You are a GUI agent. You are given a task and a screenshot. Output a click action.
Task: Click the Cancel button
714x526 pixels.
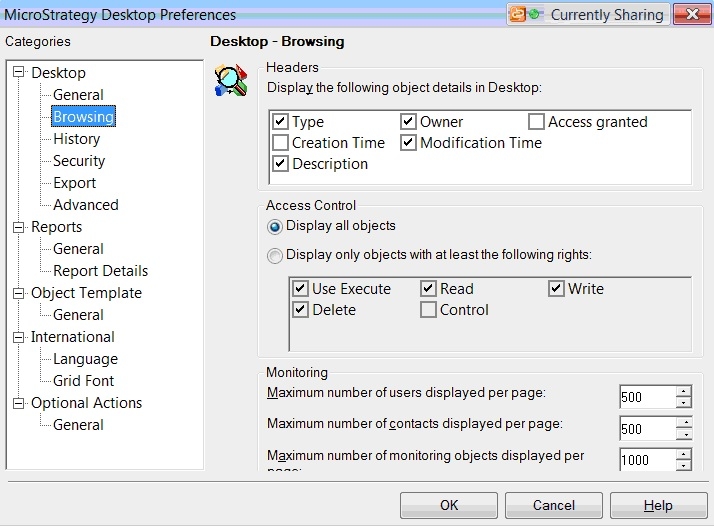[x=554, y=505]
